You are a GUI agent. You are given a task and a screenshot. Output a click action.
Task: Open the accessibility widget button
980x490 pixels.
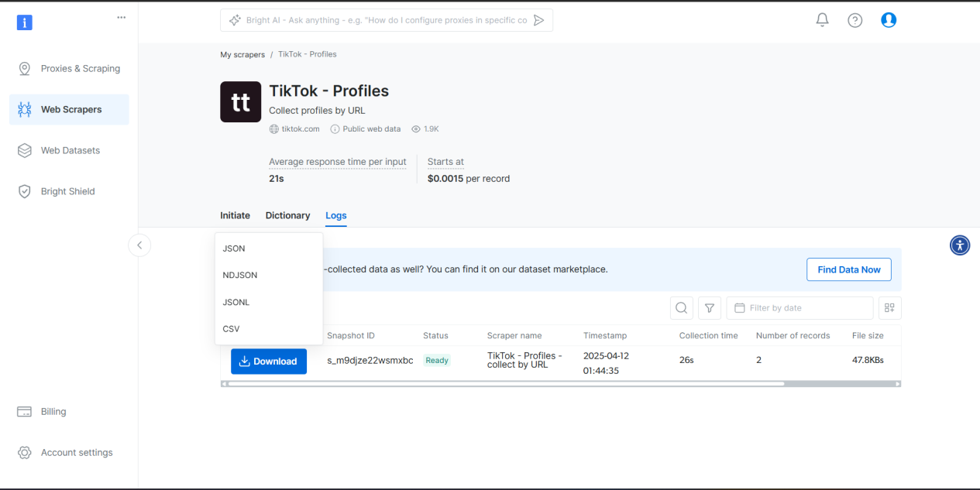(960, 245)
